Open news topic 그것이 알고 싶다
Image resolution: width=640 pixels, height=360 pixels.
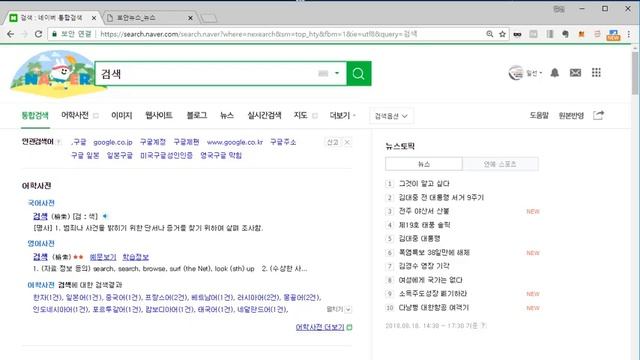point(424,184)
